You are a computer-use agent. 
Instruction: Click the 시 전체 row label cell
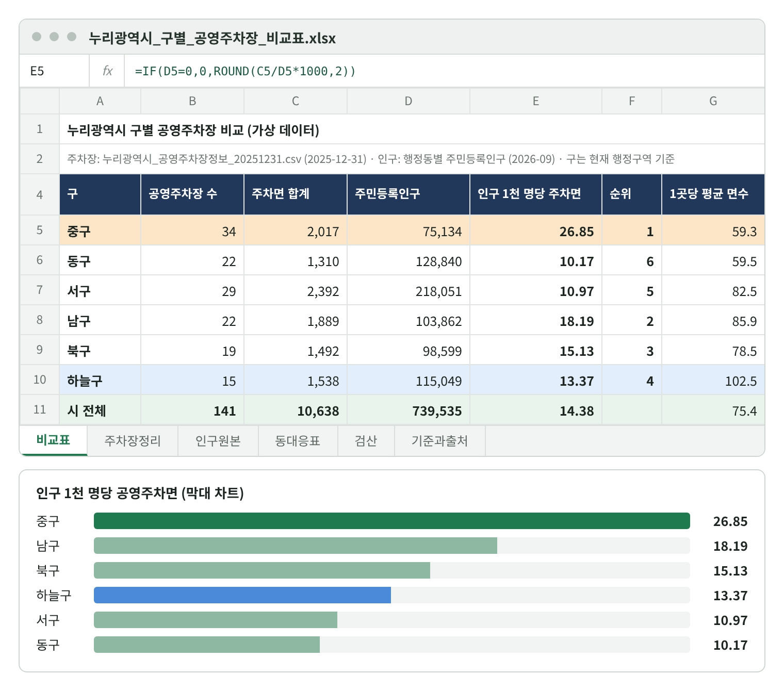[100, 410]
